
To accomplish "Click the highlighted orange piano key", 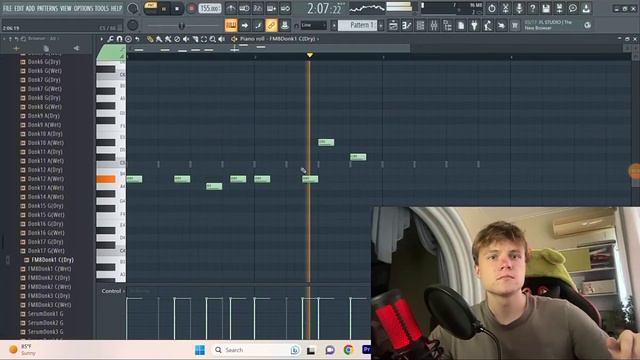I will (x=106, y=179).
